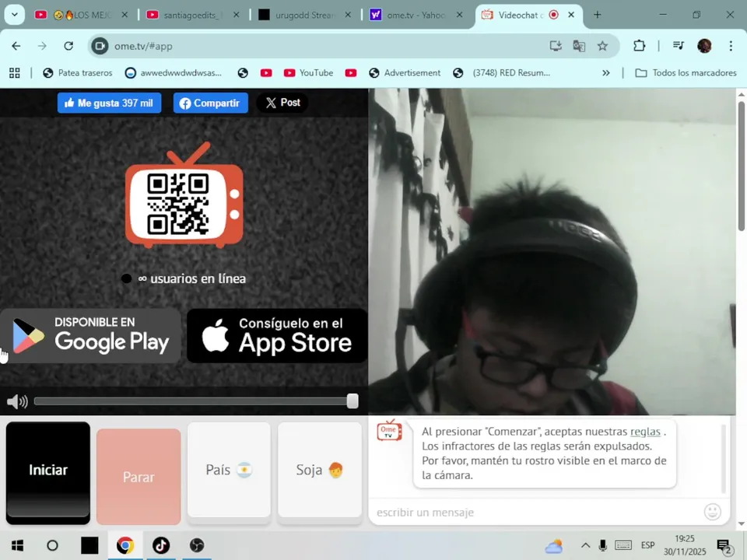Switch the ESP input language

(x=648, y=545)
